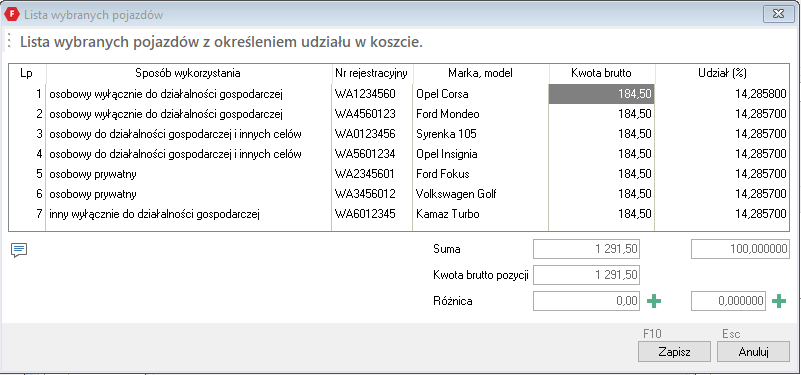The width and height of the screenshot is (801, 375).
Task: Click Udział (%) column header
Action: click(722, 73)
